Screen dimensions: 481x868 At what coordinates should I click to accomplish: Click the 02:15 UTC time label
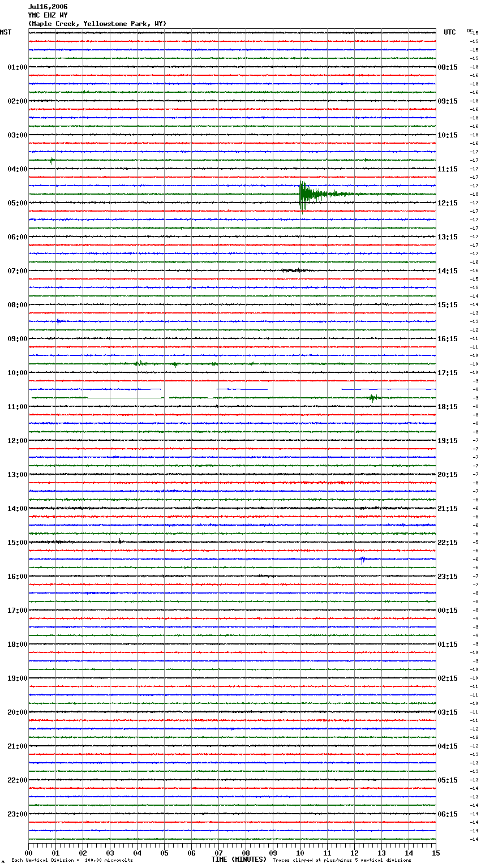[x=448, y=678]
